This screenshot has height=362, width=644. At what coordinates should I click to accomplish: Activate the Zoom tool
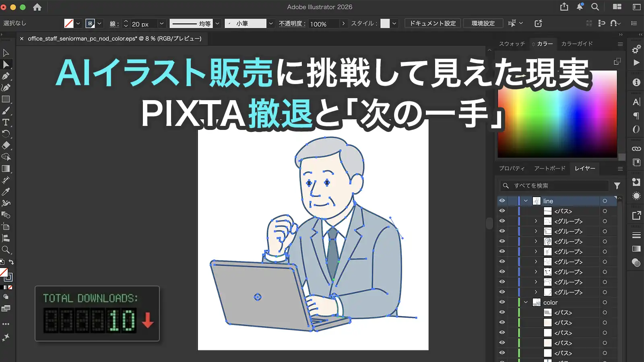6,249
